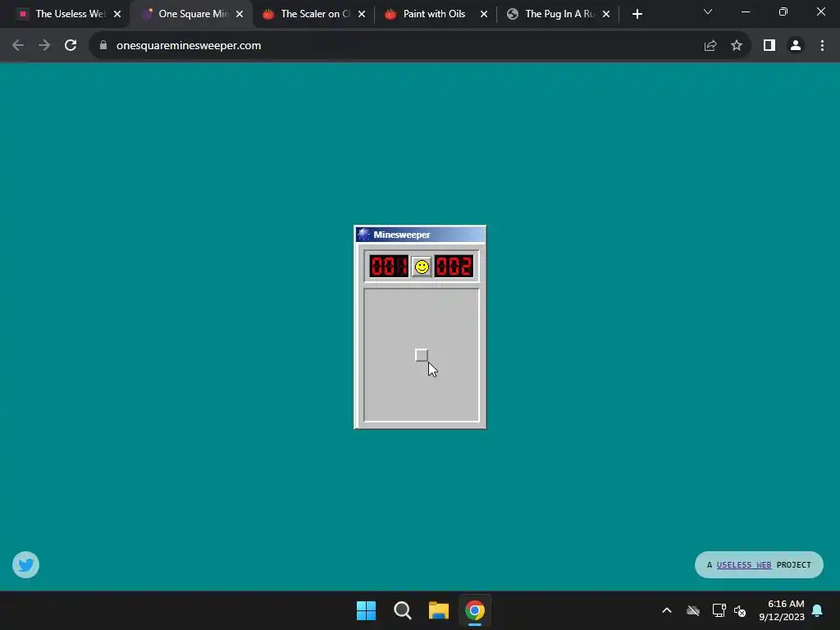840x630 pixels.
Task: Open the clock showing 6:16 AM
Action: tap(782, 610)
